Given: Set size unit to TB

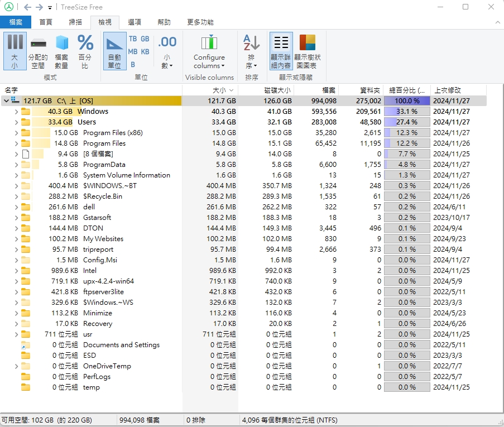Looking at the screenshot, I should click(132, 39).
